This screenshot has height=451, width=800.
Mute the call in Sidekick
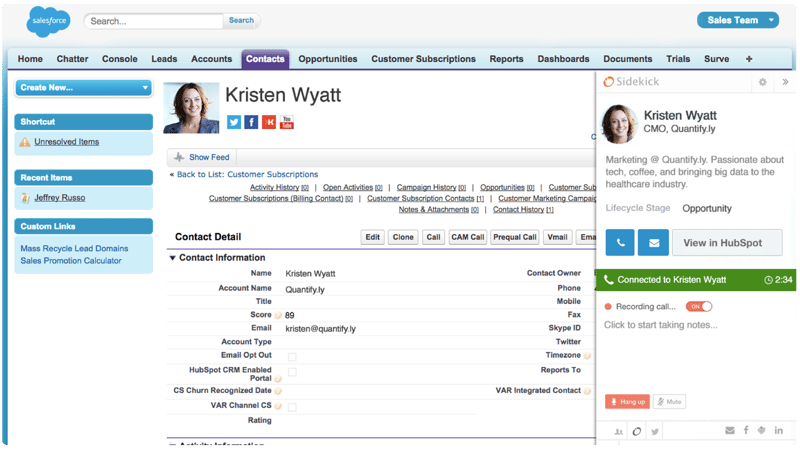tap(669, 402)
